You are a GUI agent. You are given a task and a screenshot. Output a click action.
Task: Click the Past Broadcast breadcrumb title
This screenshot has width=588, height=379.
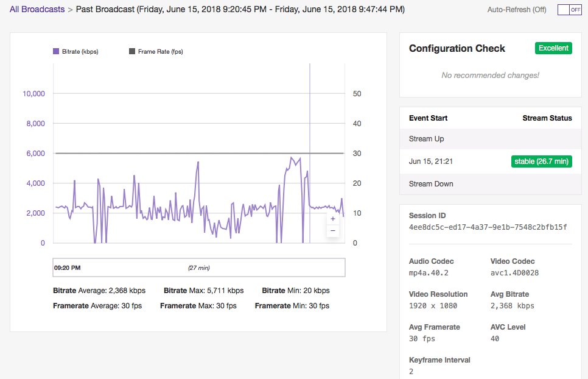coord(240,10)
